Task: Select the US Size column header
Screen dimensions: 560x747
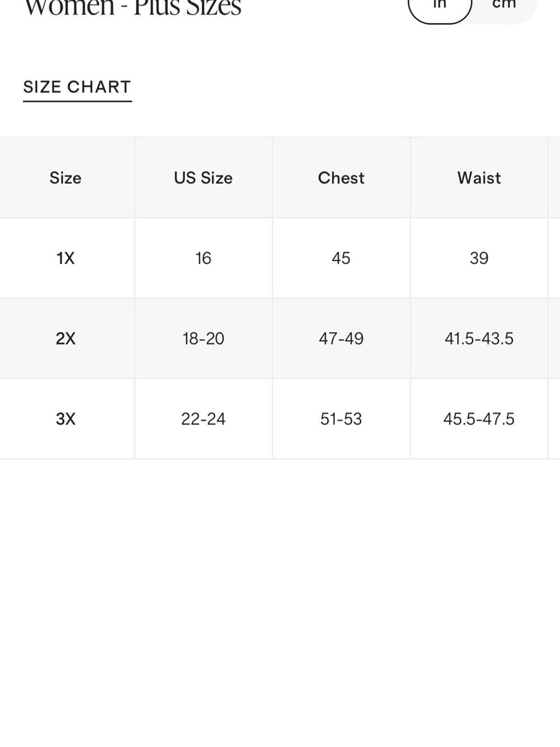Action: tap(203, 178)
